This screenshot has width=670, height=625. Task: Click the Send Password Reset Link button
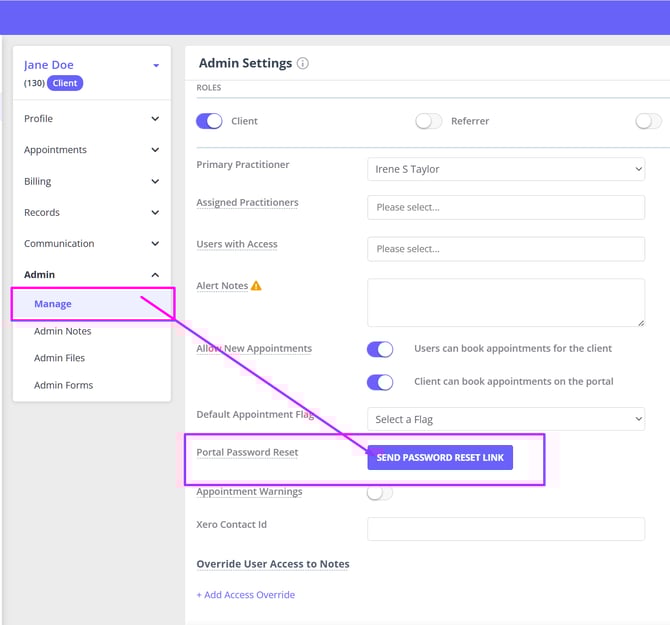(x=440, y=458)
